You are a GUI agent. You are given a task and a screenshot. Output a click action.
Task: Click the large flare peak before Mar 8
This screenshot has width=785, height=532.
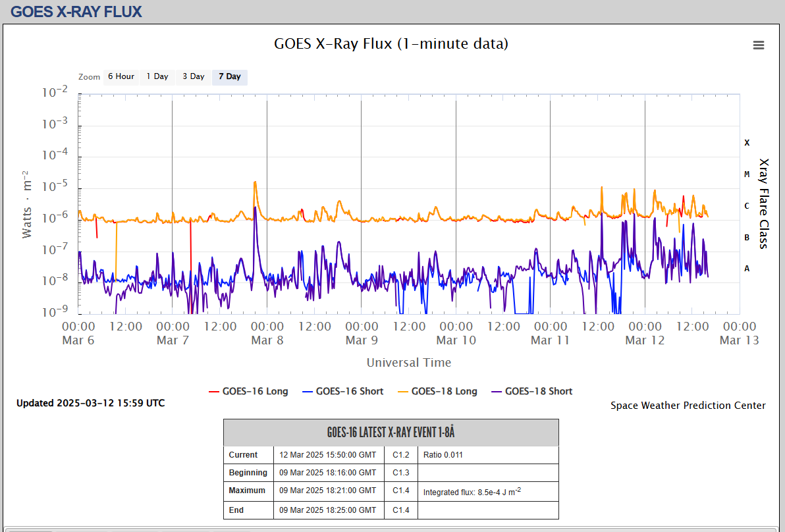(255, 183)
